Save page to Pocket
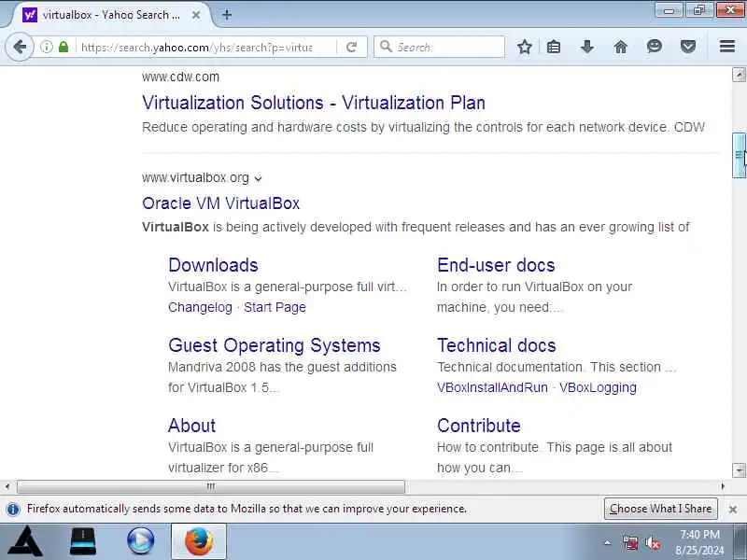Viewport: 747px width, 560px height. coord(688,47)
